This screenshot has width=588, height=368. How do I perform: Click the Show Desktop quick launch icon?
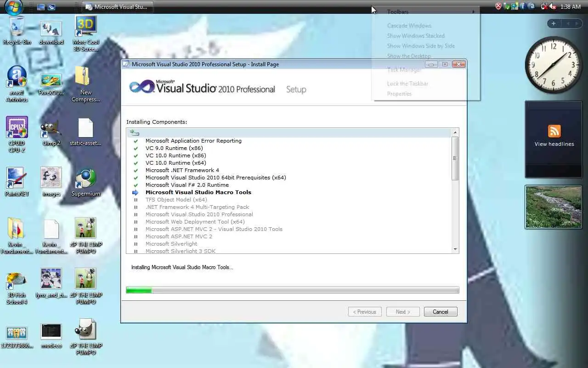pyautogui.click(x=41, y=7)
